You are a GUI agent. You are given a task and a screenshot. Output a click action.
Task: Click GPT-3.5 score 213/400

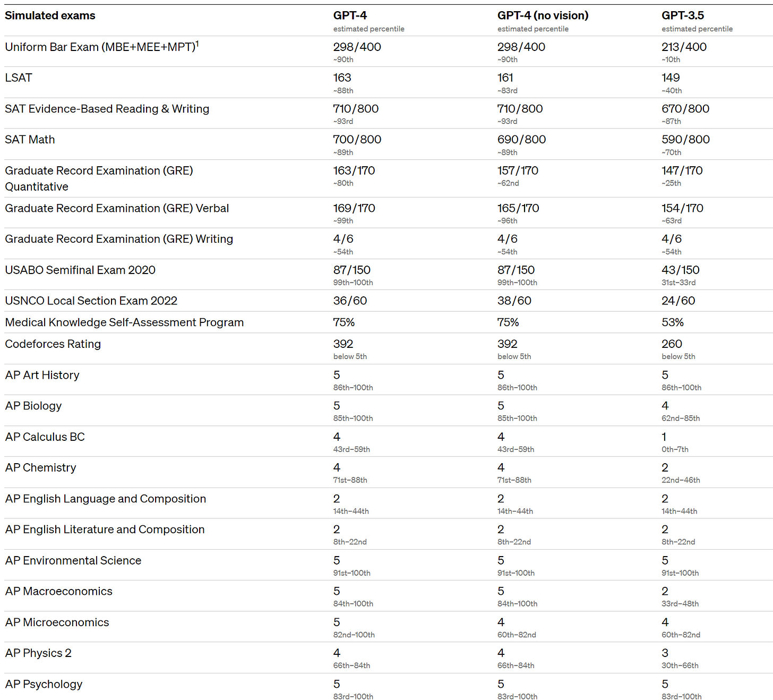click(684, 47)
